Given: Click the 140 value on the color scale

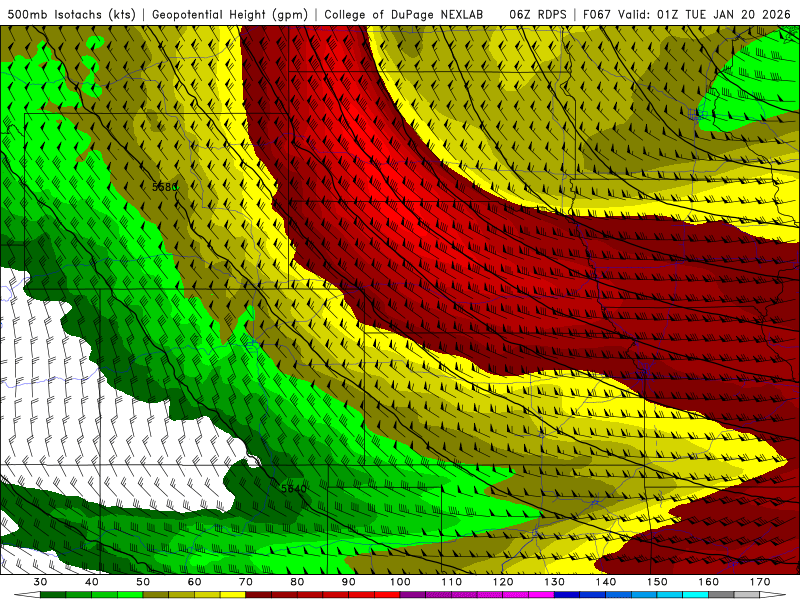Looking at the screenshot, I should (606, 582).
